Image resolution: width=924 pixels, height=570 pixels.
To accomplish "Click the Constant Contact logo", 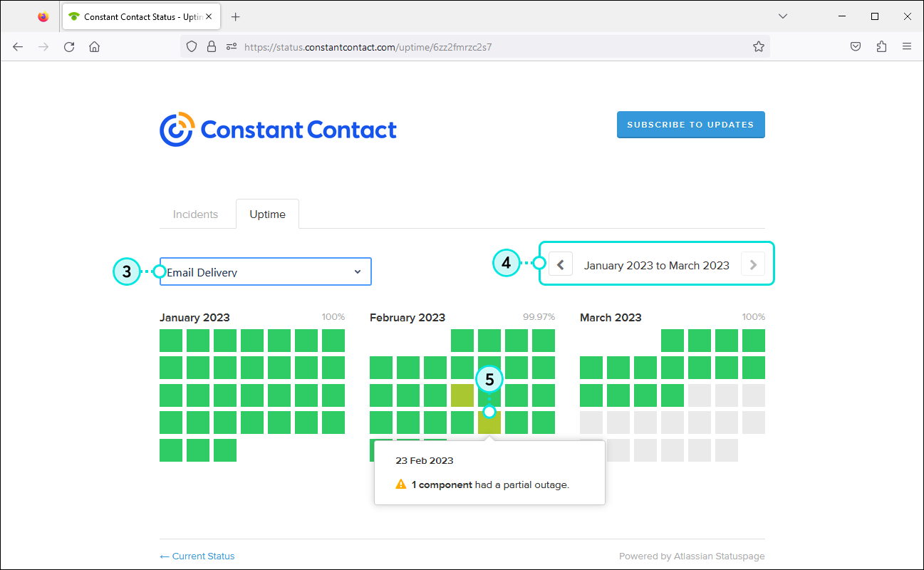I will tap(278, 129).
